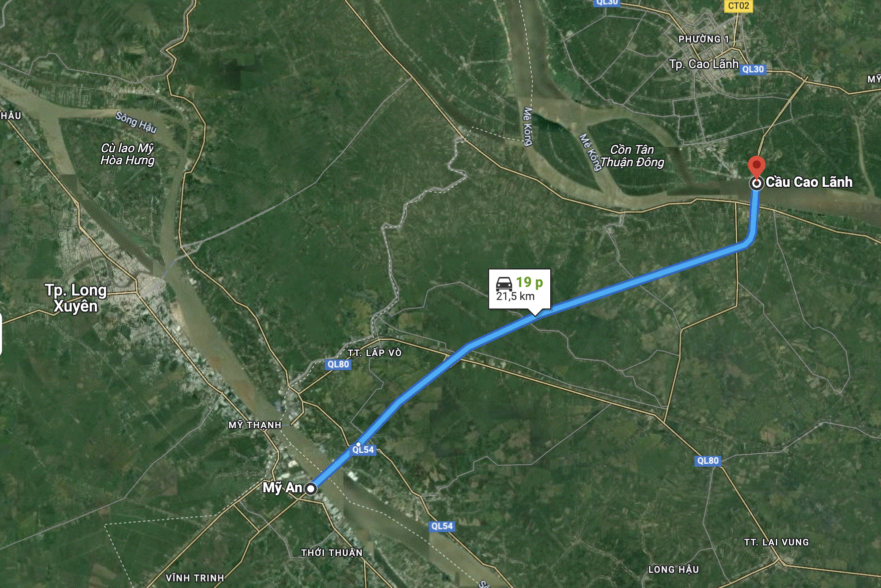Click the TT. Lấp Vò town label
This screenshot has width=881, height=588.
[x=375, y=353]
